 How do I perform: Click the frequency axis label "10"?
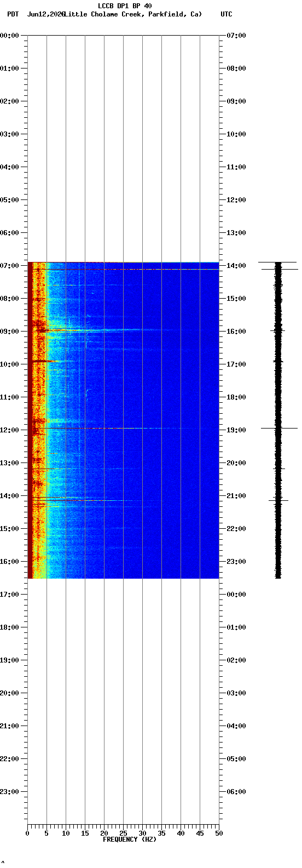click(66, 833)
